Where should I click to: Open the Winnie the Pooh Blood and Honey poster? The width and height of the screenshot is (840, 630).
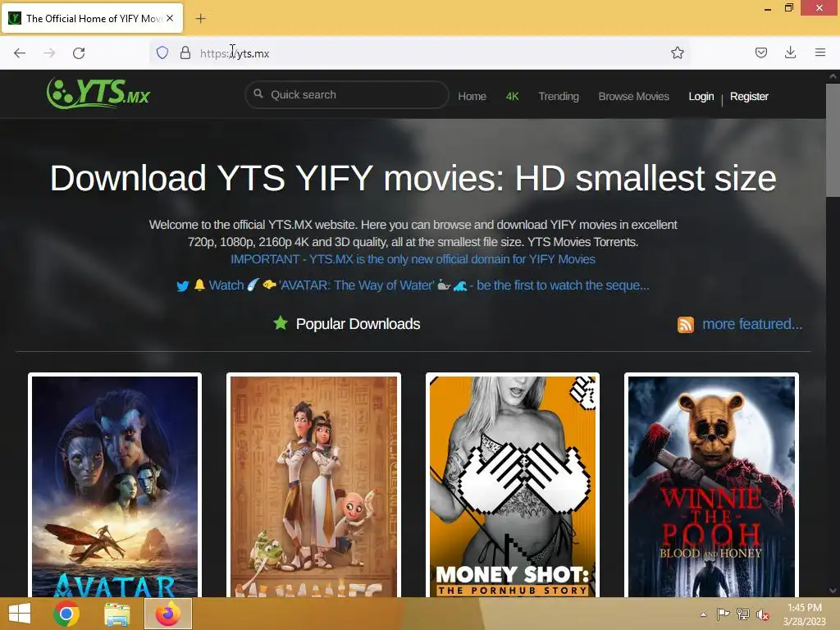pyautogui.click(x=711, y=486)
